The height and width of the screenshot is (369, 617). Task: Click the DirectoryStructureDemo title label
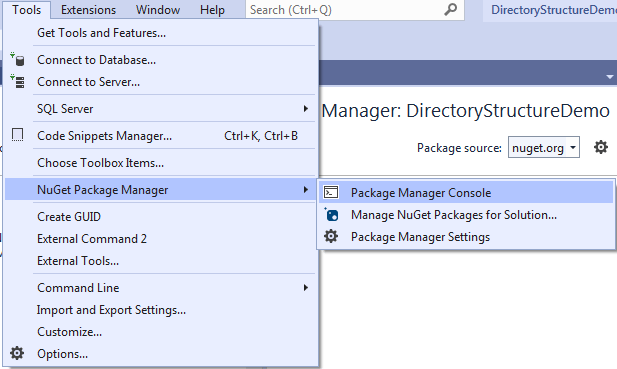point(554,9)
